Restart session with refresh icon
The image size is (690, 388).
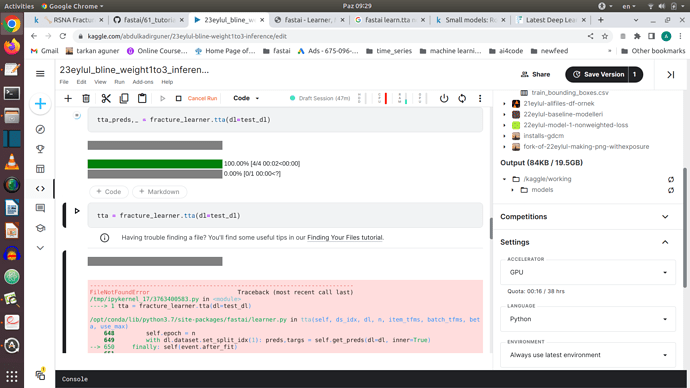pyautogui.click(x=462, y=99)
